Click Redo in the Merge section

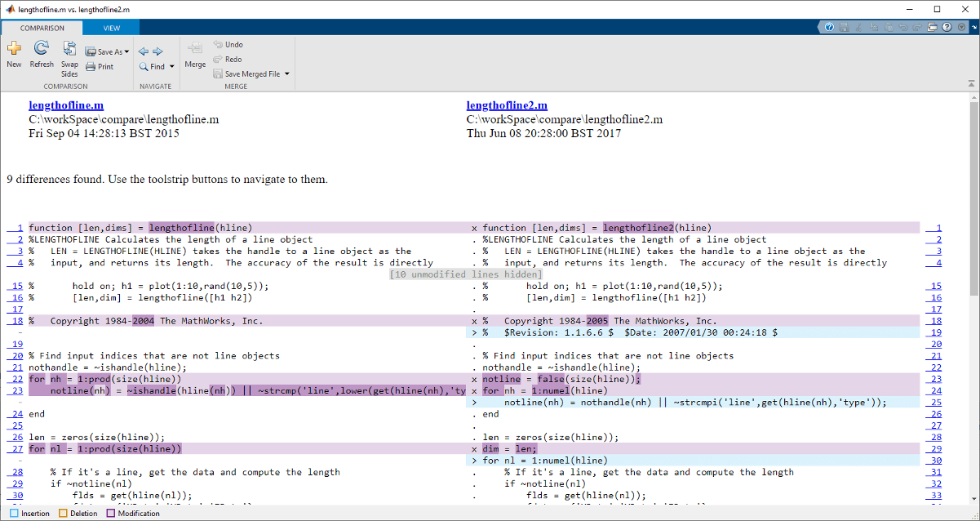tap(227, 59)
